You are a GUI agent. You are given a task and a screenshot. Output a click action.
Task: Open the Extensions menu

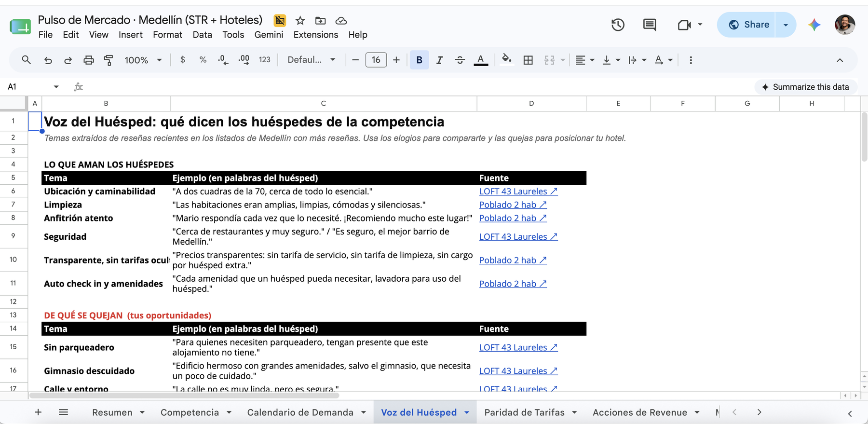tap(316, 35)
